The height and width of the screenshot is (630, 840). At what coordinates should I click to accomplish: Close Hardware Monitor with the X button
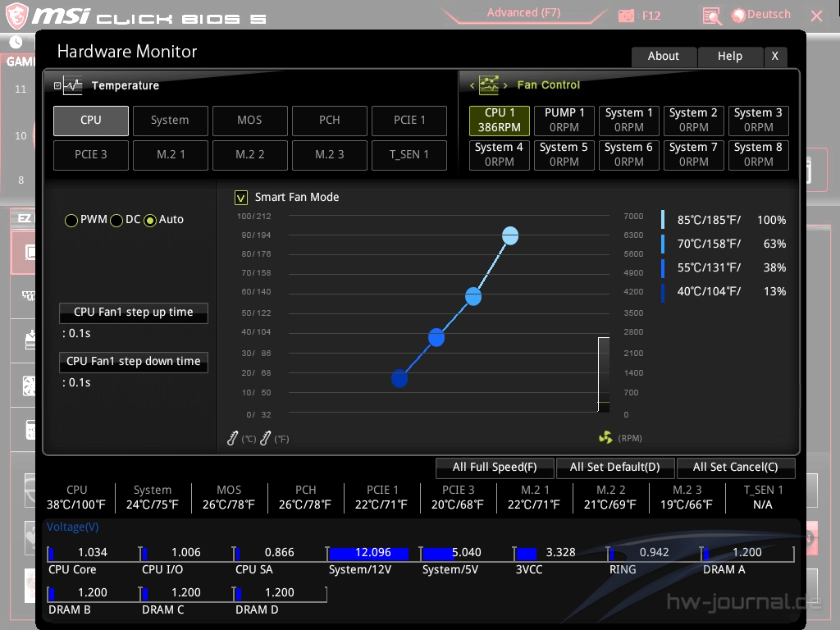(774, 57)
